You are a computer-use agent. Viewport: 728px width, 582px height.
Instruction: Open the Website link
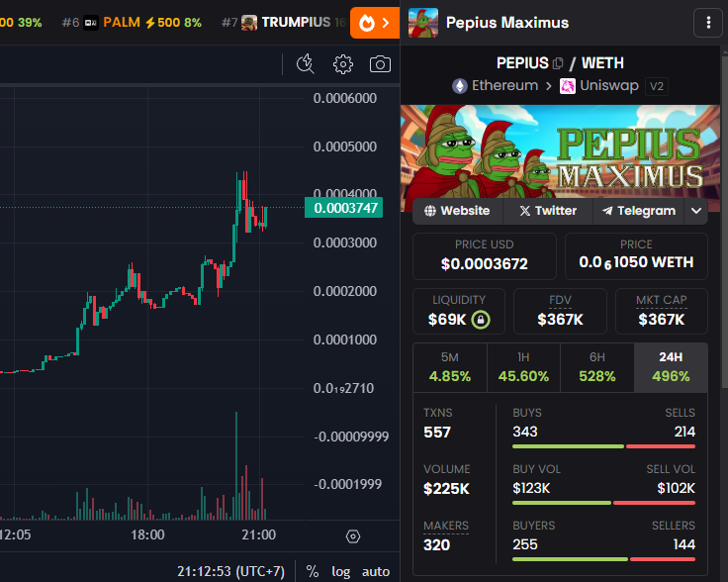pyautogui.click(x=457, y=211)
